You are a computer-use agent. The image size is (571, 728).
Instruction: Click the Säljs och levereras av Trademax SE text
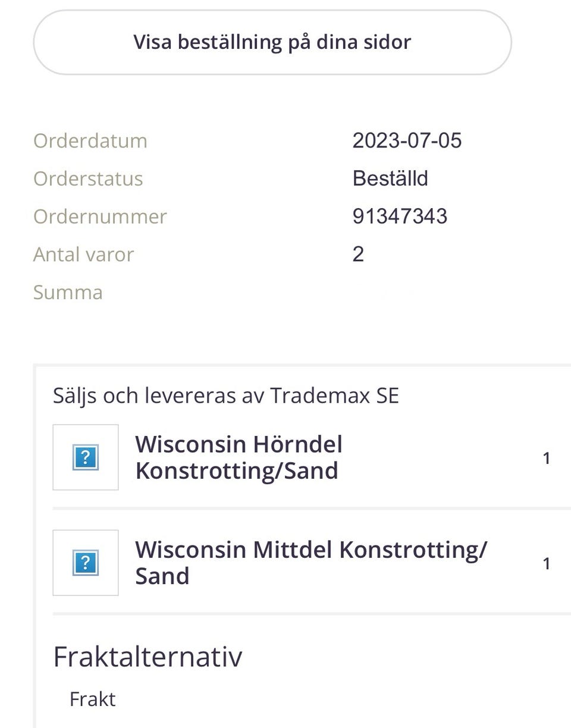tap(225, 396)
